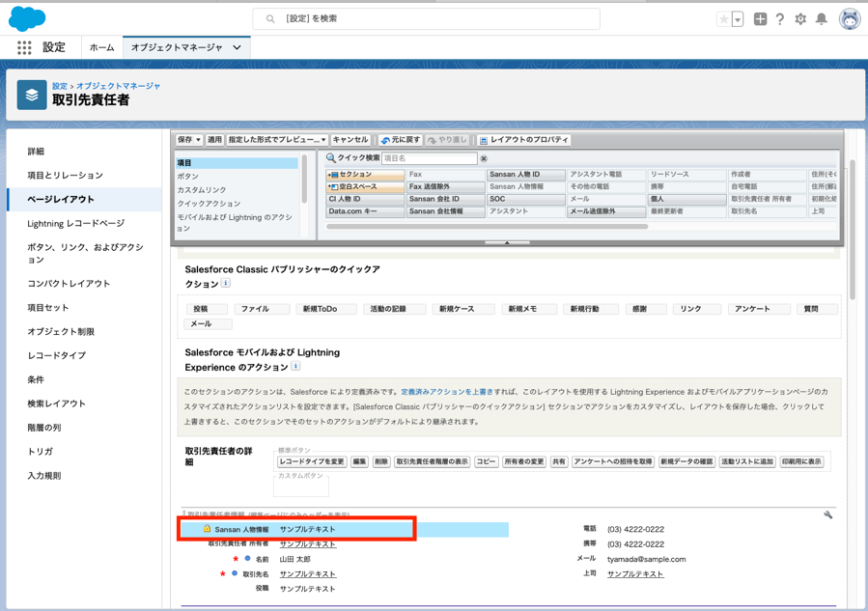
Task: Open オブジェクト制限 in the sidebar
Action: [x=61, y=331]
